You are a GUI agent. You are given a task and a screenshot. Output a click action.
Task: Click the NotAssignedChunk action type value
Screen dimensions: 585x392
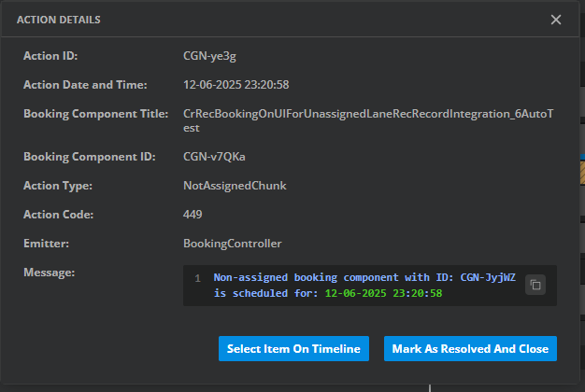(x=235, y=186)
